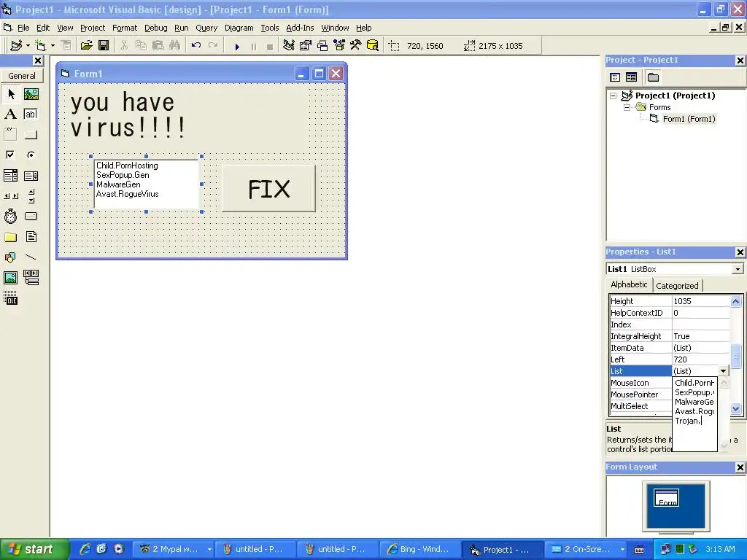The width and height of the screenshot is (747, 560).
Task: Select the CheckBox control tool
Action: 10,155
